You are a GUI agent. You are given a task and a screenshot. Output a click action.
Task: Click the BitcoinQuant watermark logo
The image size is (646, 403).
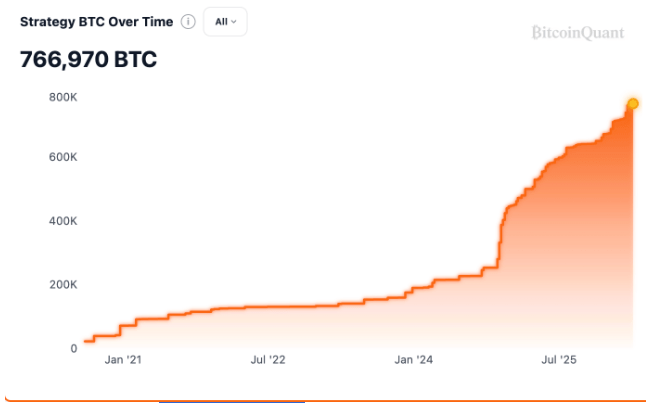click(577, 33)
